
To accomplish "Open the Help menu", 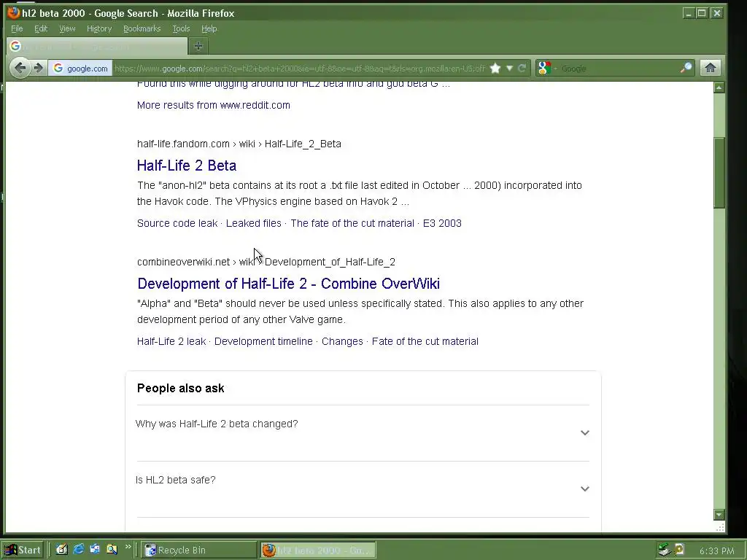I will [x=209, y=28].
